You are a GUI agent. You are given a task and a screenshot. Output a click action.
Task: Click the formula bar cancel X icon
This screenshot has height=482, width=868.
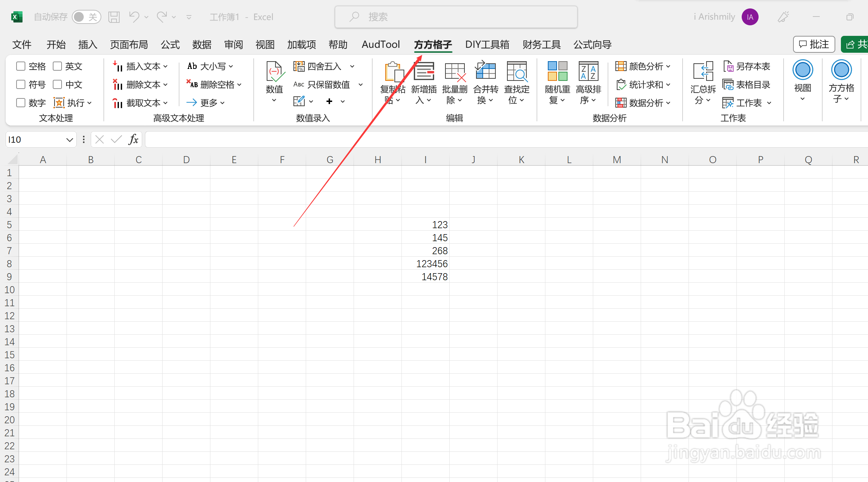point(100,140)
